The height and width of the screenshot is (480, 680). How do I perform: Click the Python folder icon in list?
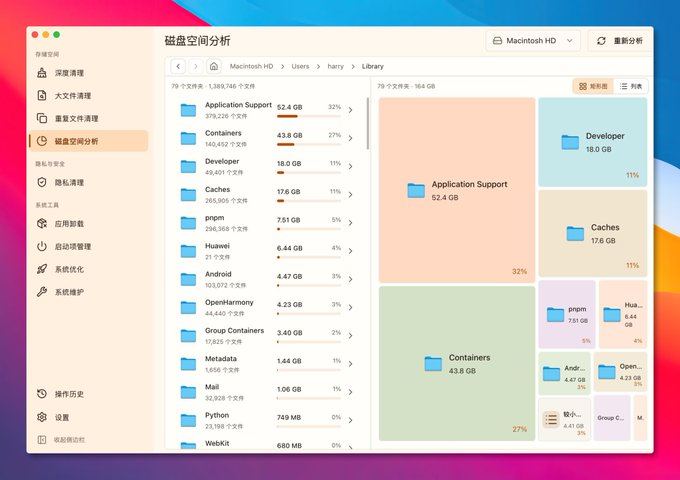(x=188, y=420)
